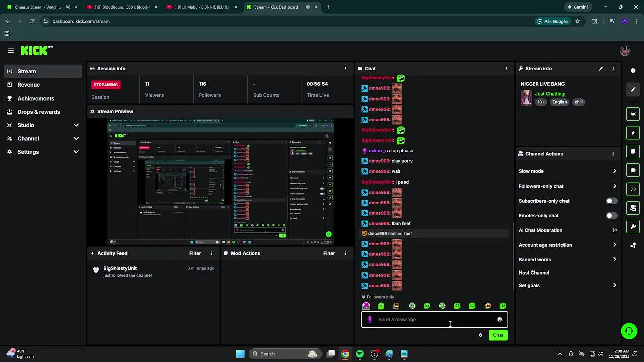The height and width of the screenshot is (362, 644).
Task: Open Channel Actions three-dot menu
Action: (613, 154)
